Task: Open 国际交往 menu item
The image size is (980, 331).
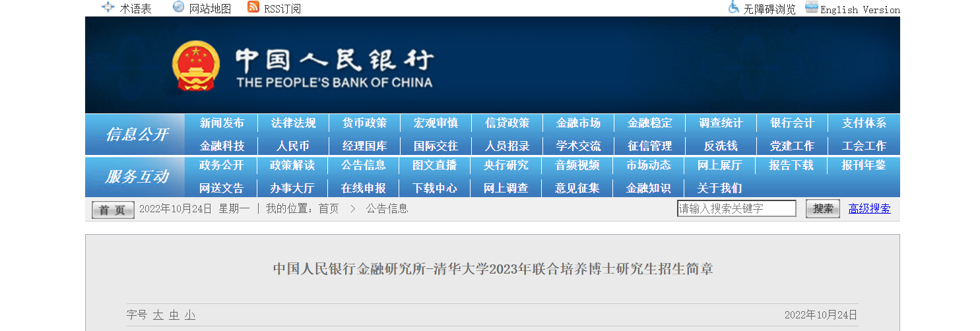Action: 436,146
